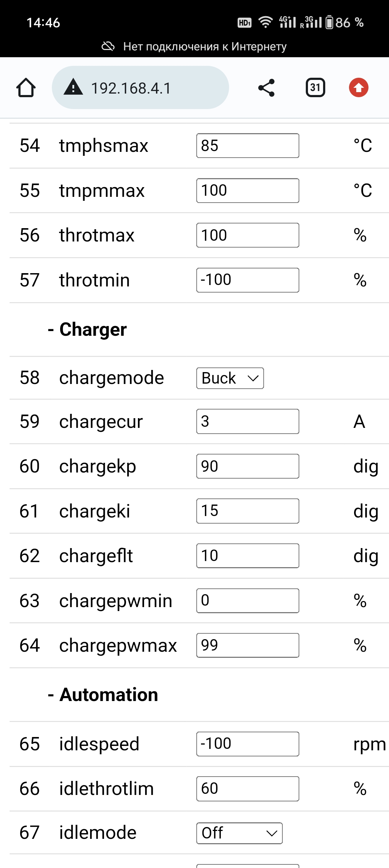Open the chargemode Buck dropdown
Image resolution: width=389 pixels, height=868 pixels.
[230, 378]
